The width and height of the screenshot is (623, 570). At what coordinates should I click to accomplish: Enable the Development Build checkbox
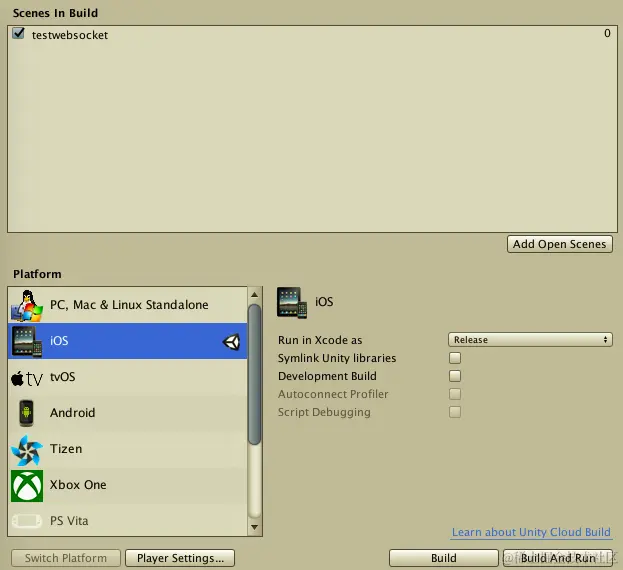coord(455,376)
